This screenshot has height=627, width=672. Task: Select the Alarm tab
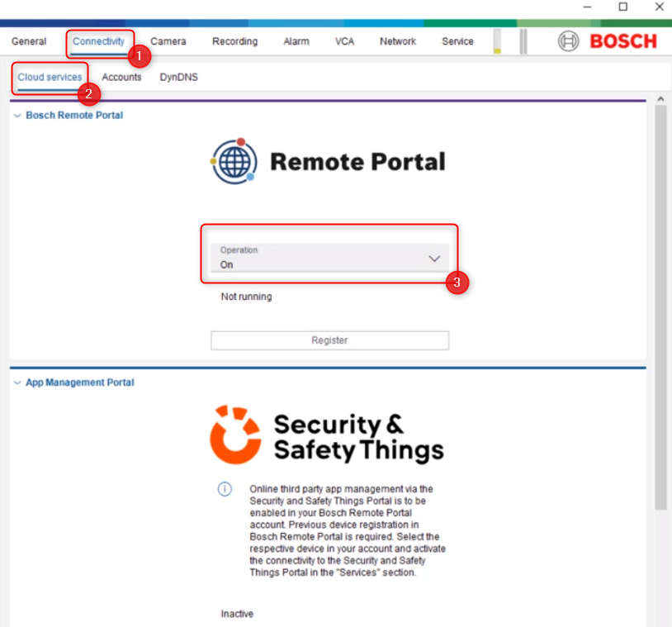(x=296, y=41)
